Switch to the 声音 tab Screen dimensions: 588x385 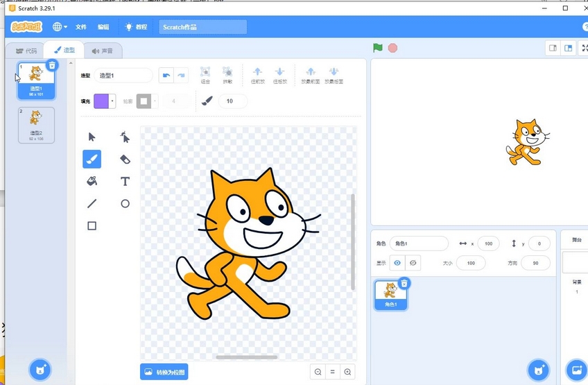pyautogui.click(x=103, y=51)
